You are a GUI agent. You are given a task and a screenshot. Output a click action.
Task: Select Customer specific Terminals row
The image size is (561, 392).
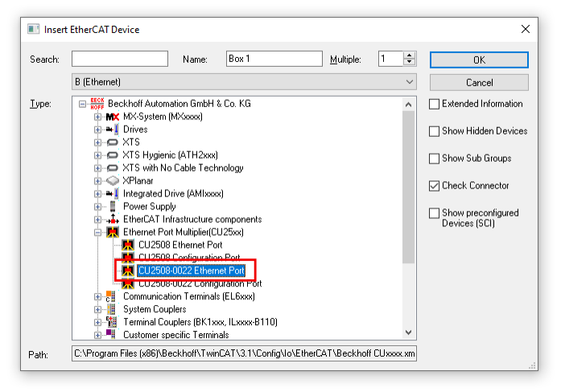pos(176,335)
